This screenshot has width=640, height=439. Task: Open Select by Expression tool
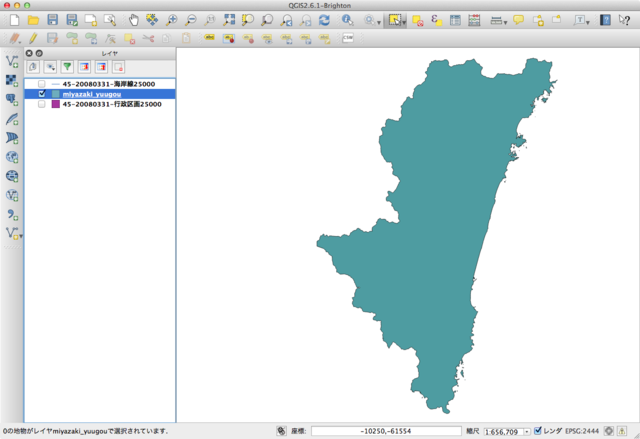(x=436, y=20)
